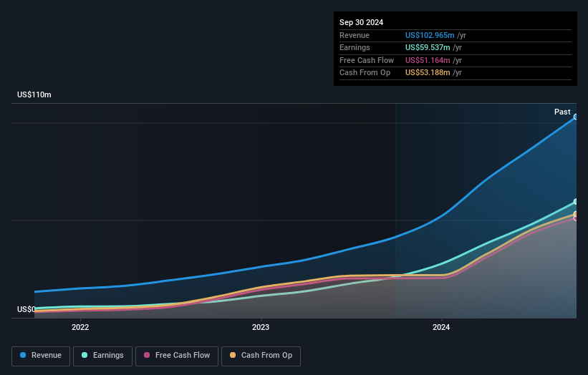The width and height of the screenshot is (588, 375).
Task: Click the Sep 30 2024 tooltip date
Action: pos(361,22)
